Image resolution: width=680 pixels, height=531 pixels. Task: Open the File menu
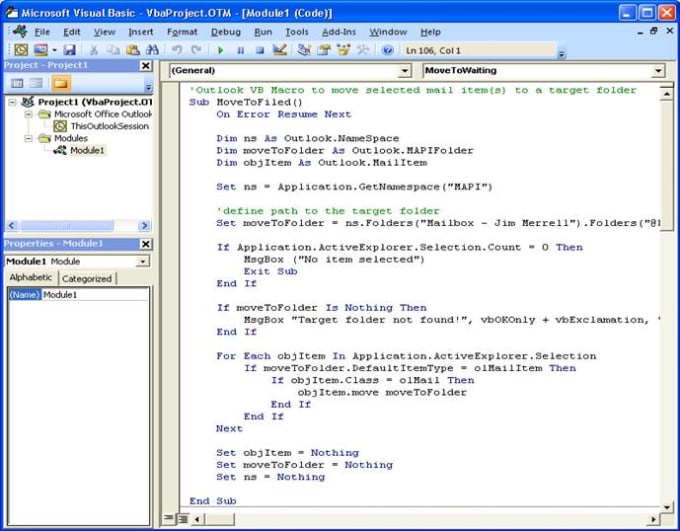tap(42, 32)
